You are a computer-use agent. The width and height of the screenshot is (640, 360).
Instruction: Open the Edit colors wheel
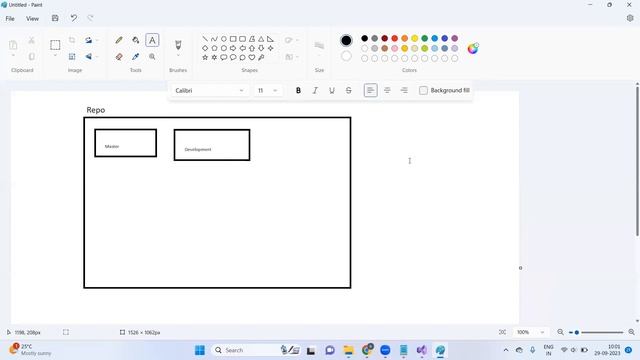[473, 48]
